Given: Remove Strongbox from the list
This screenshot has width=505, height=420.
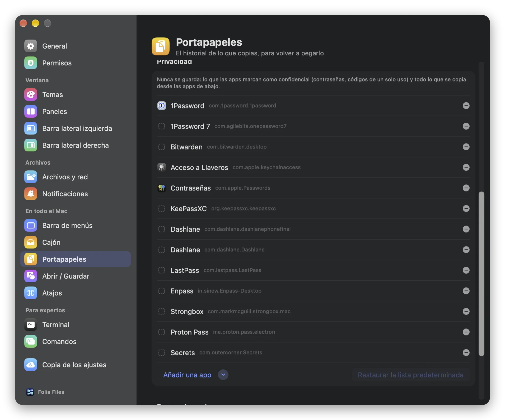Looking at the screenshot, I should pos(466,312).
